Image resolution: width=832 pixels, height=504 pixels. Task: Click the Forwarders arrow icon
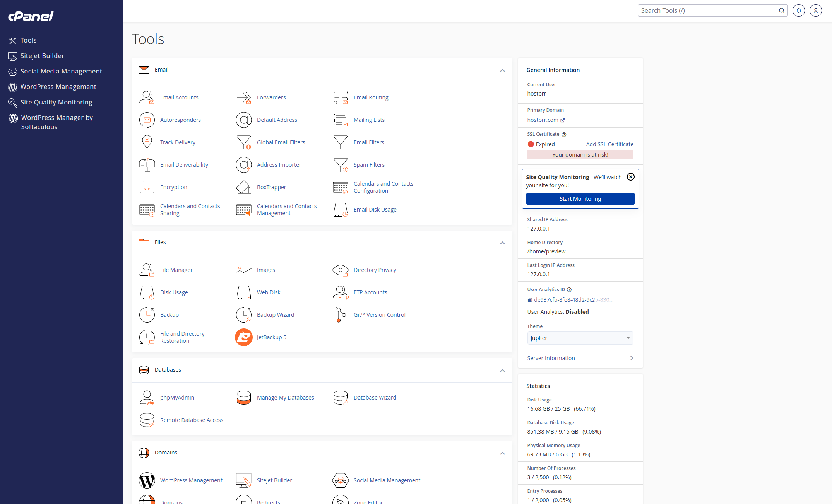click(x=243, y=97)
